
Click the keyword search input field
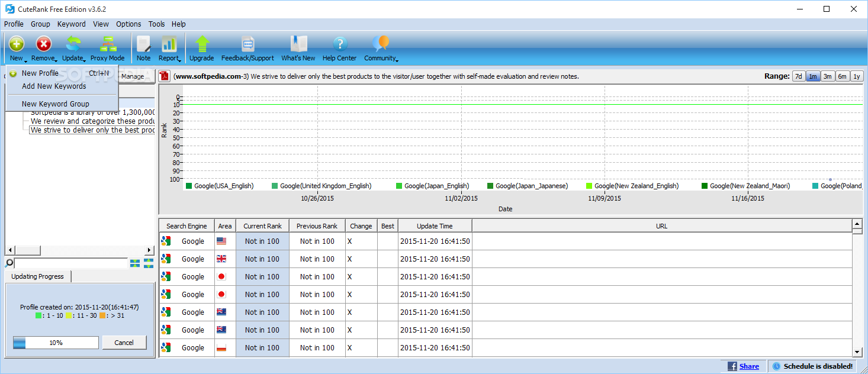click(71, 263)
